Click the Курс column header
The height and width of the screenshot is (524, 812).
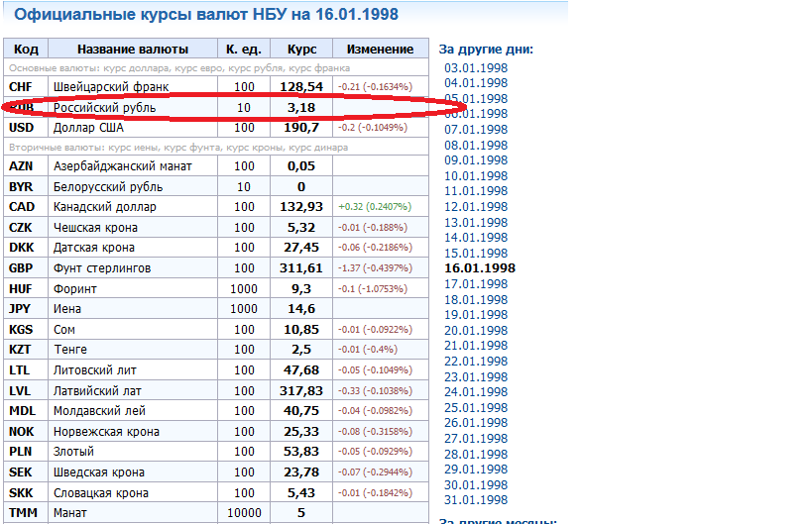[301, 50]
